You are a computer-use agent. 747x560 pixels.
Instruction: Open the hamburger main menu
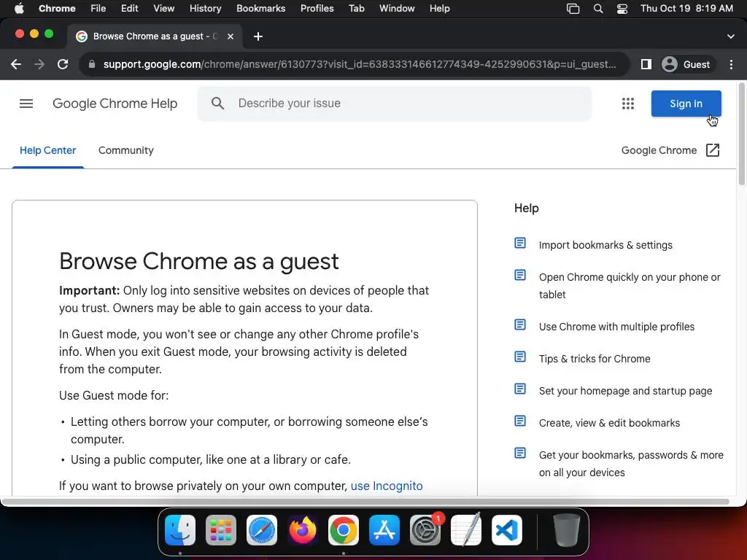(x=26, y=104)
